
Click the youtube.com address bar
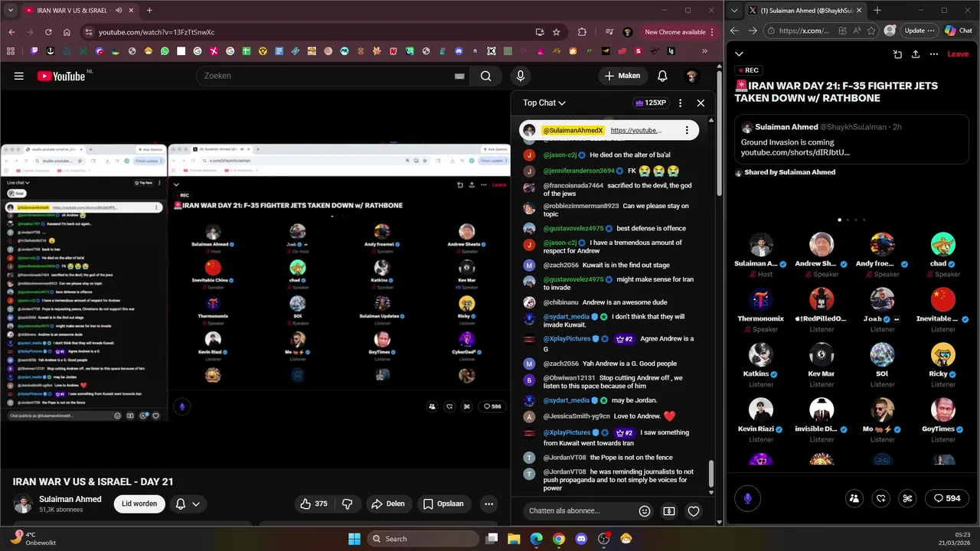pyautogui.click(x=306, y=32)
